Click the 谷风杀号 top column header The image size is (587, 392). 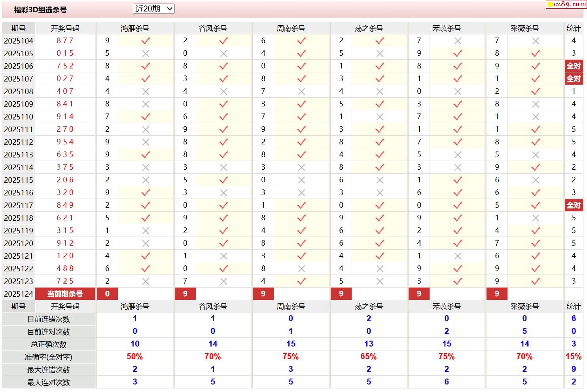click(213, 28)
